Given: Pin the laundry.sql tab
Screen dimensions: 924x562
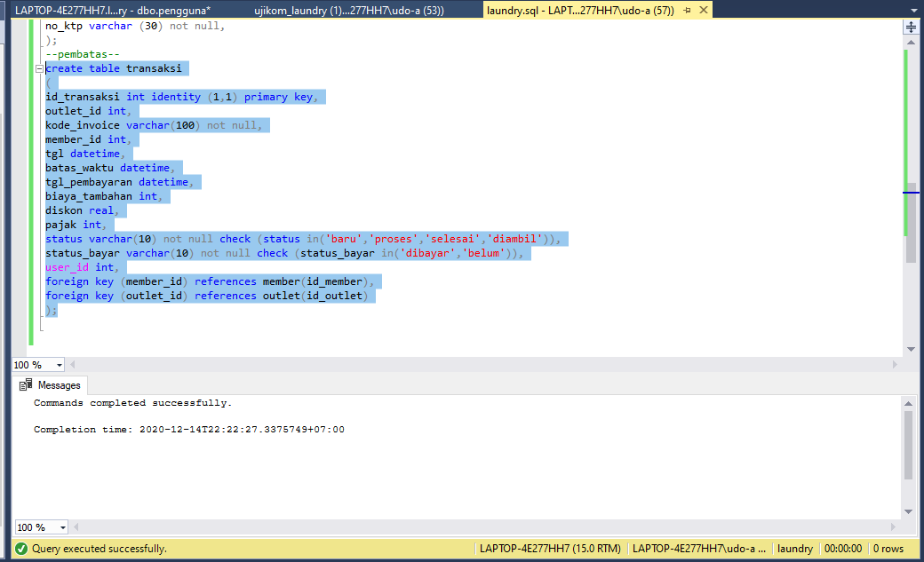Looking at the screenshot, I should tap(687, 10).
